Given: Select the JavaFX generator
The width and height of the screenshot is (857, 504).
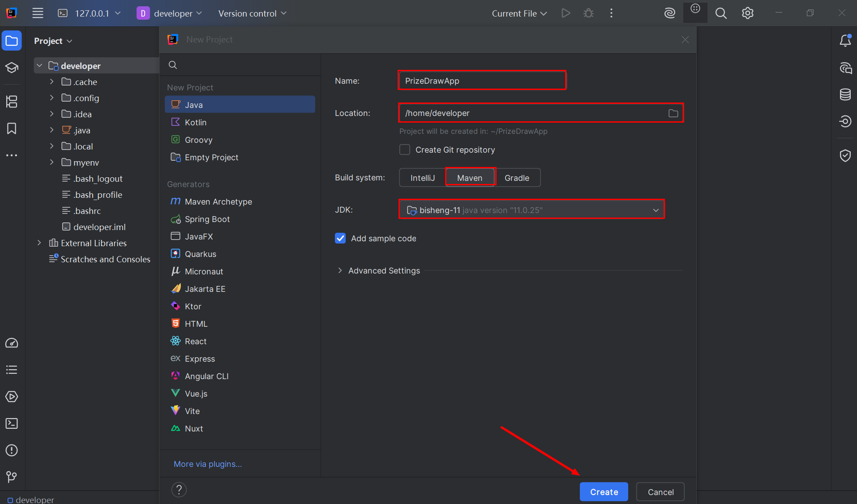Looking at the screenshot, I should coord(240,236).
